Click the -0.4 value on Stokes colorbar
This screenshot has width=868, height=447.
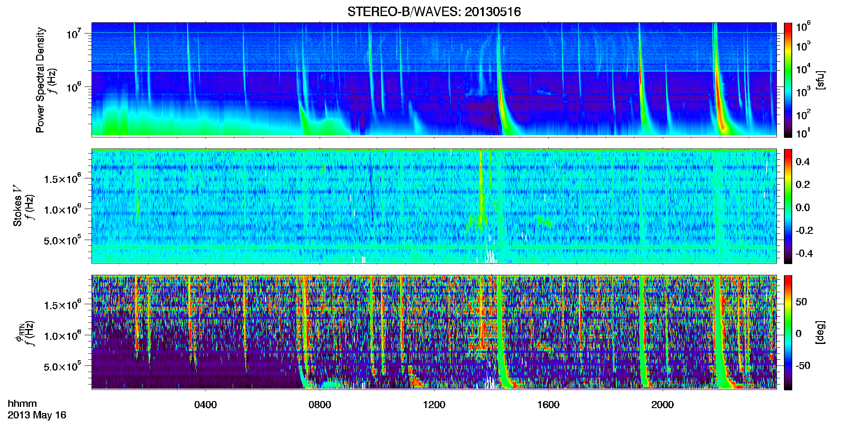coord(804,253)
